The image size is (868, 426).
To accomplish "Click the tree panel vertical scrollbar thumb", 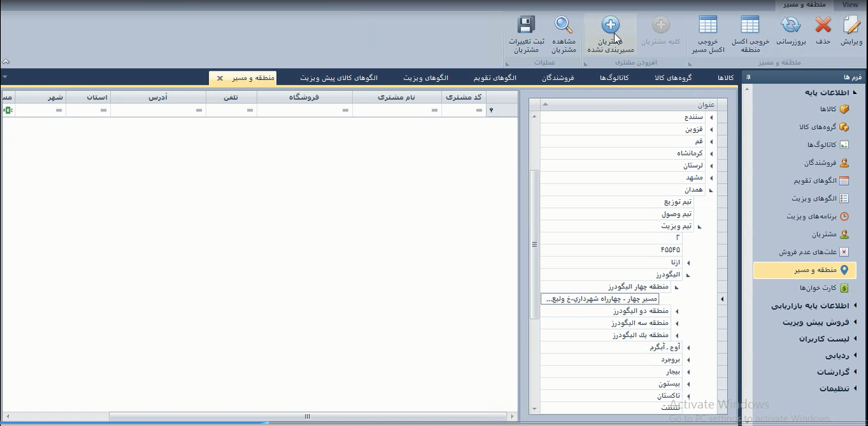I will tap(535, 245).
